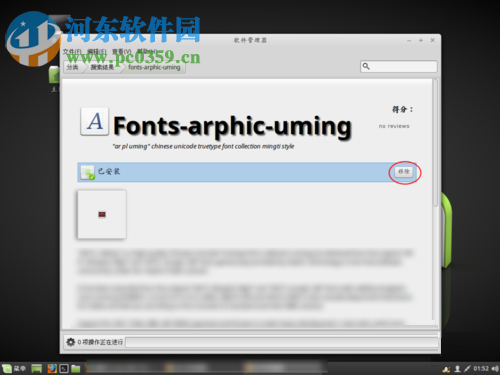Click the installed package status icon
500x375 pixels.
click(x=88, y=172)
